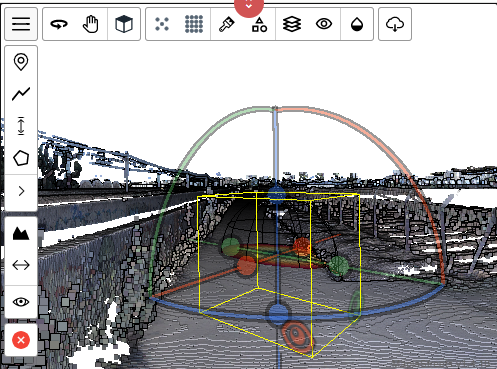This screenshot has height=369, width=497.
Task: Toggle the eye icon in left sidebar
Action: point(21,302)
